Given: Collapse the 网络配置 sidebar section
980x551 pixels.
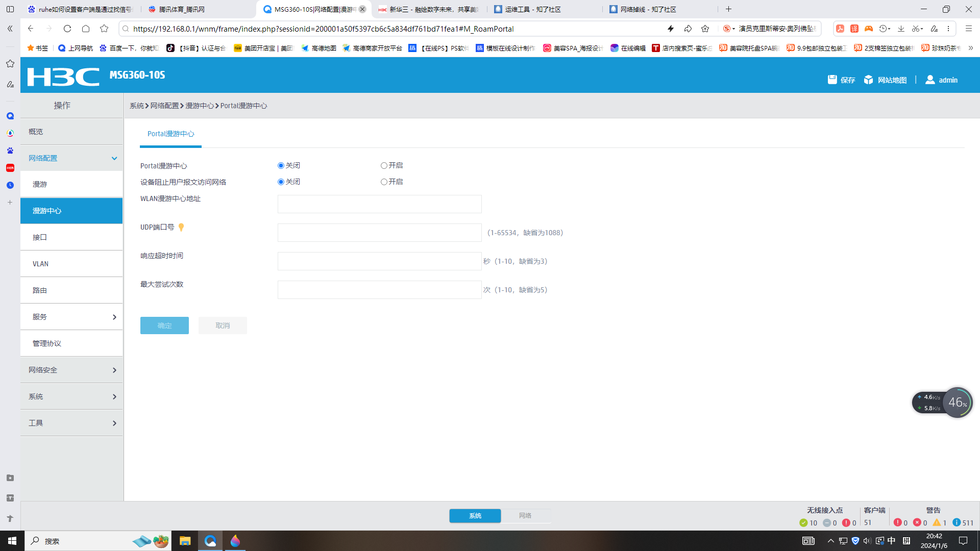Looking at the screenshot, I should pos(114,158).
